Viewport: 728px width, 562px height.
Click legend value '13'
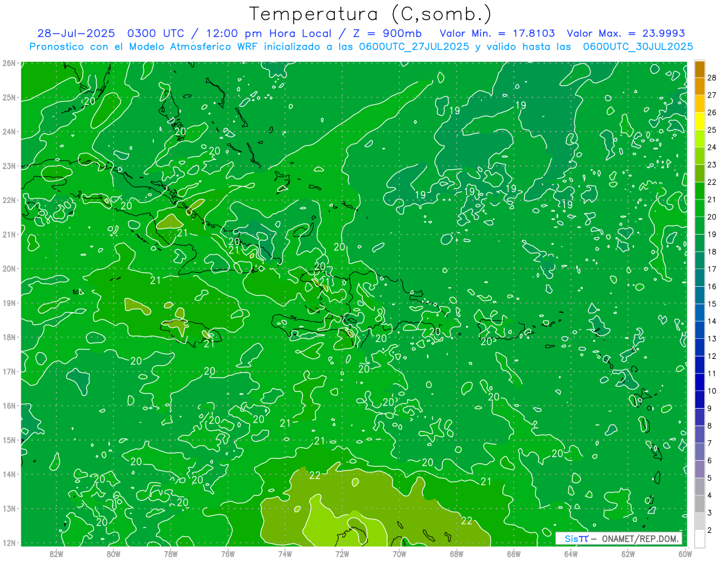point(712,339)
